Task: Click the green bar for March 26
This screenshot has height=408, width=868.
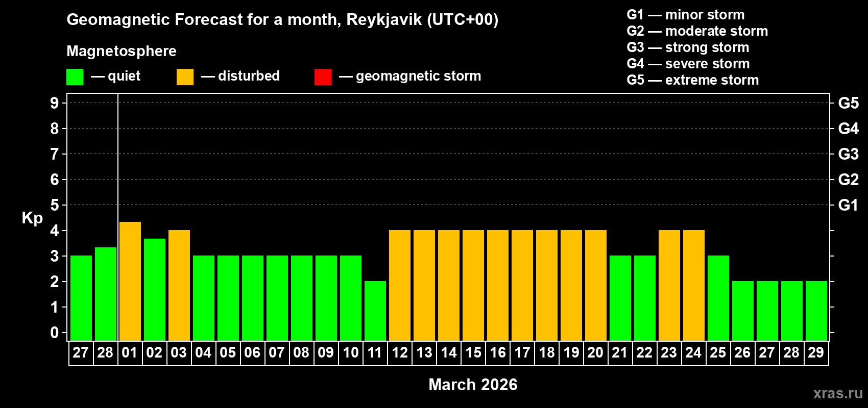Action: (743, 311)
